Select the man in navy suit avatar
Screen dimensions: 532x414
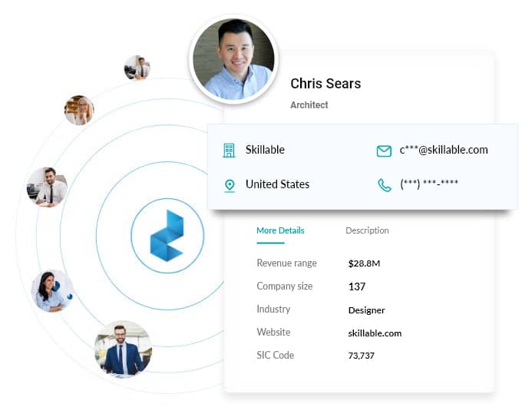pyautogui.click(x=123, y=349)
